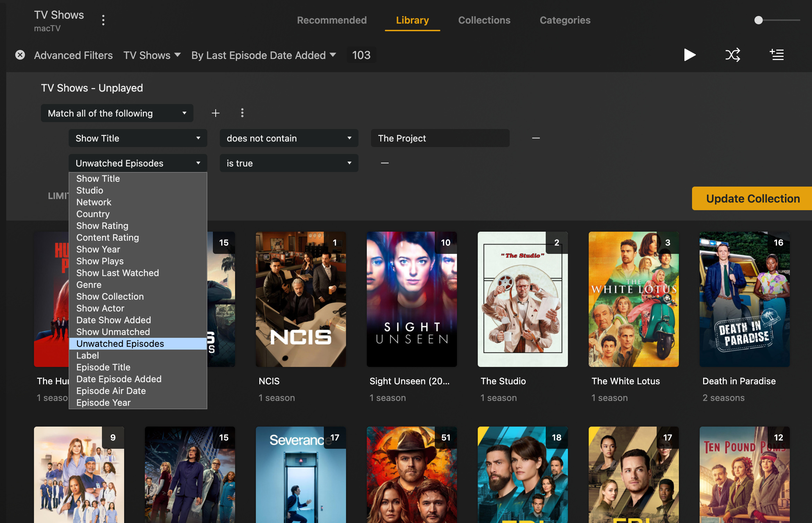Open filter group three-dot options menu
Viewport: 812px width, 523px height.
(x=242, y=113)
